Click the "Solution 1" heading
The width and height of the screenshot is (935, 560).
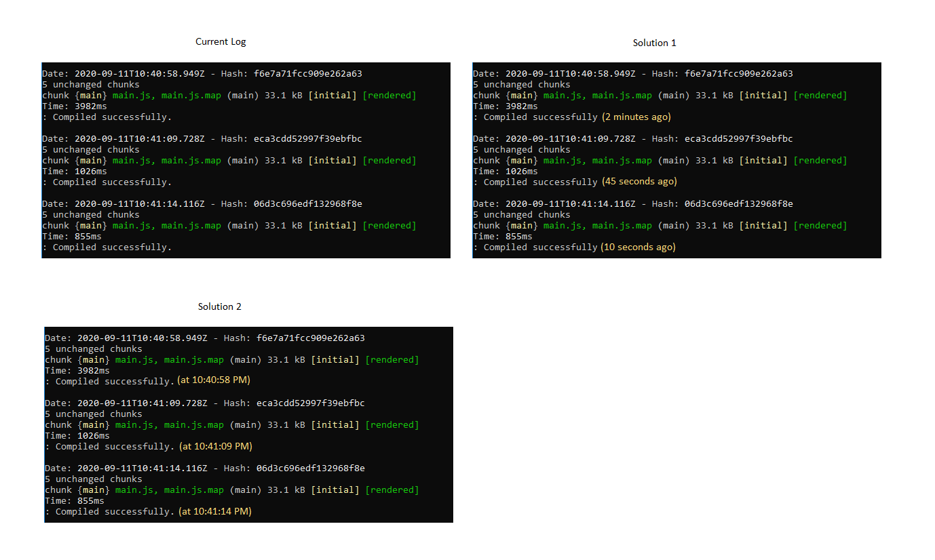tap(654, 43)
